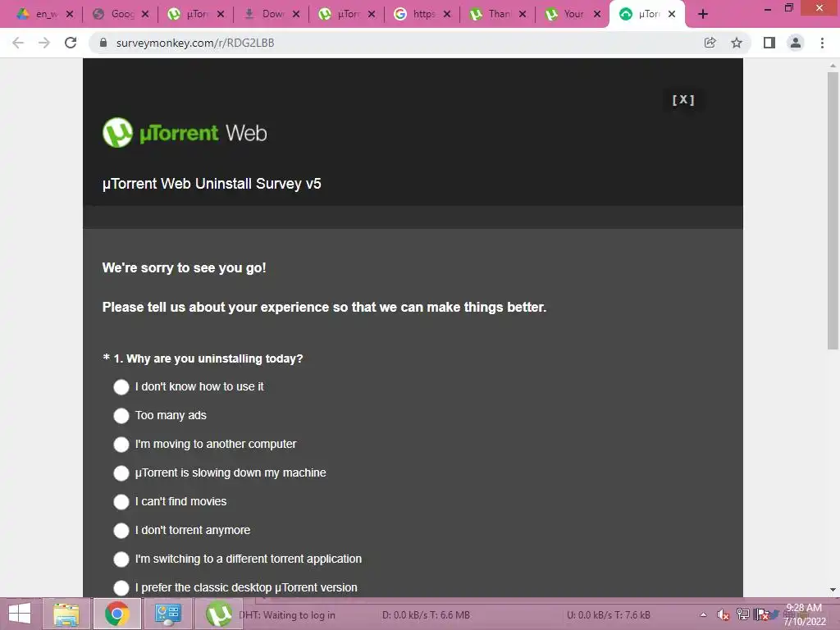
Task: Go back to the previous page
Action: click(x=18, y=43)
